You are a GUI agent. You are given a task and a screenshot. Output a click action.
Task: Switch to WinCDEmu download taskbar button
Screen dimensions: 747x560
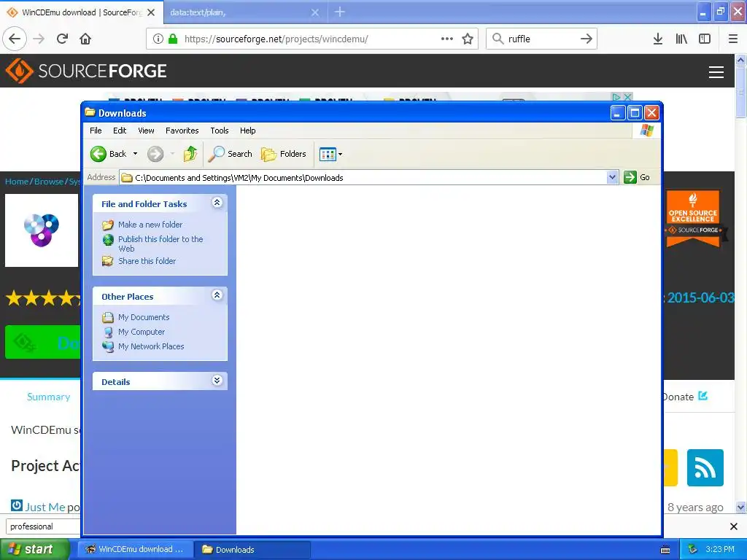point(136,549)
